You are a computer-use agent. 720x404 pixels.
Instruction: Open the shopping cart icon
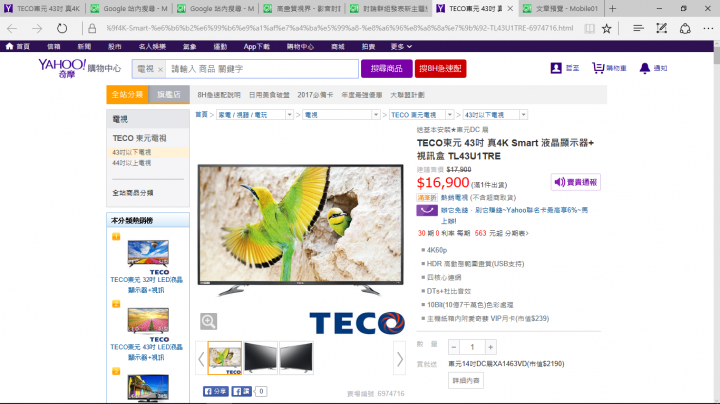[598, 68]
